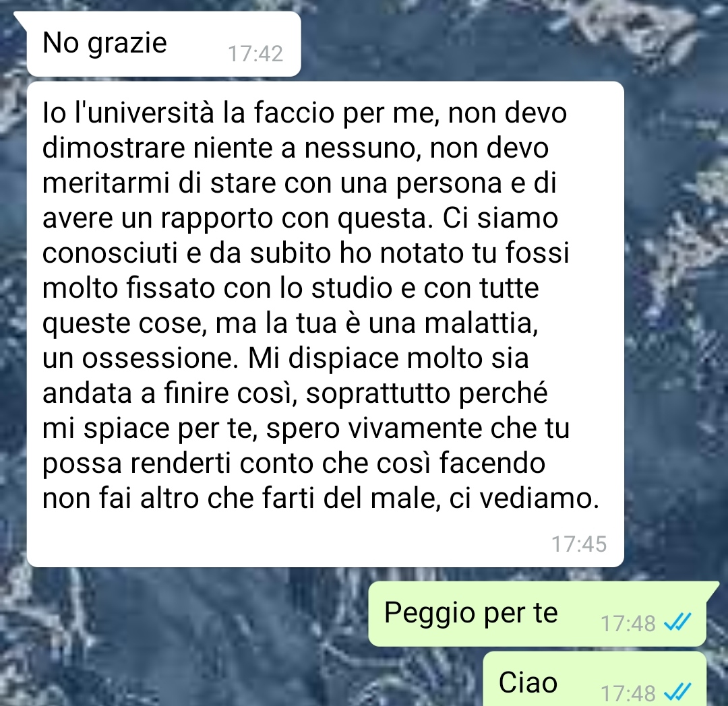Select the "Ciao" sent message

(x=595, y=679)
